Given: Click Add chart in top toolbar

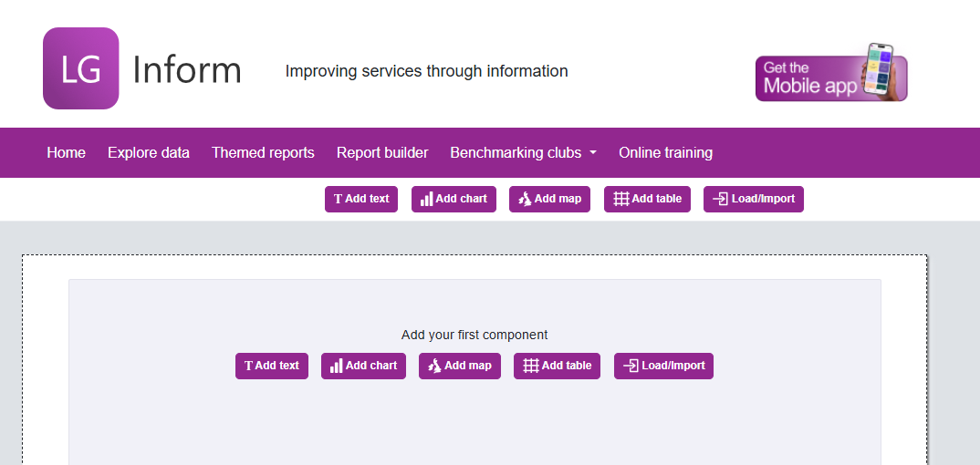Looking at the screenshot, I should click(454, 199).
